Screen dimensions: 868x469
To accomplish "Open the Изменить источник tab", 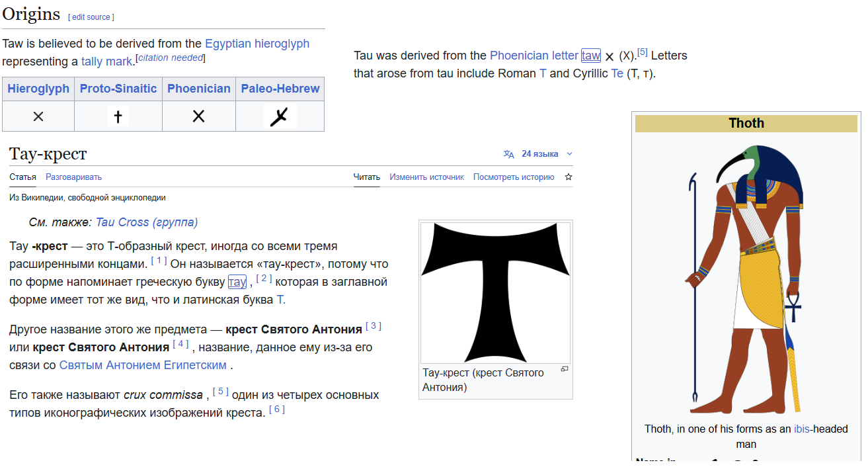I will 426,177.
